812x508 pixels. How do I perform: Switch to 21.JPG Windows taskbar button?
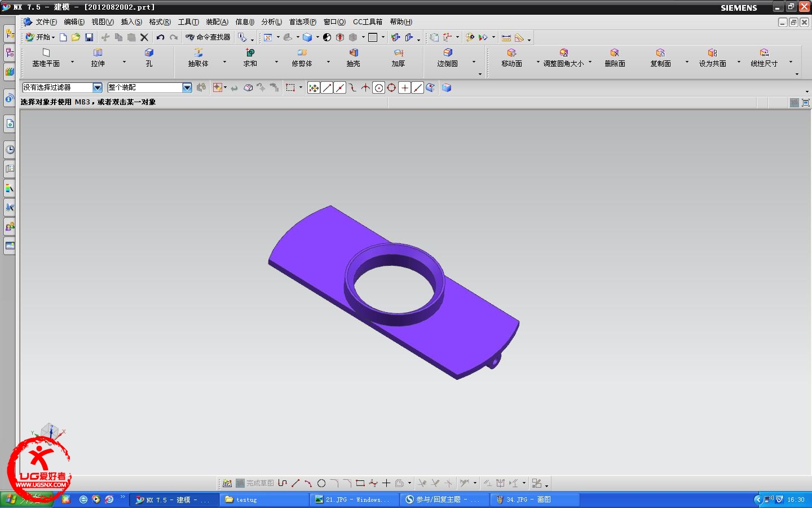pos(354,500)
